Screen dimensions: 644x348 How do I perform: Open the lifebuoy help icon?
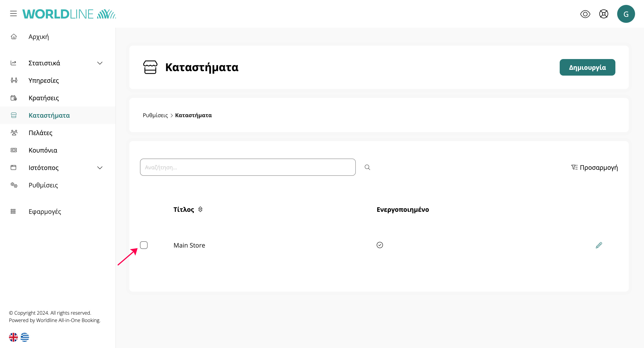click(x=604, y=14)
